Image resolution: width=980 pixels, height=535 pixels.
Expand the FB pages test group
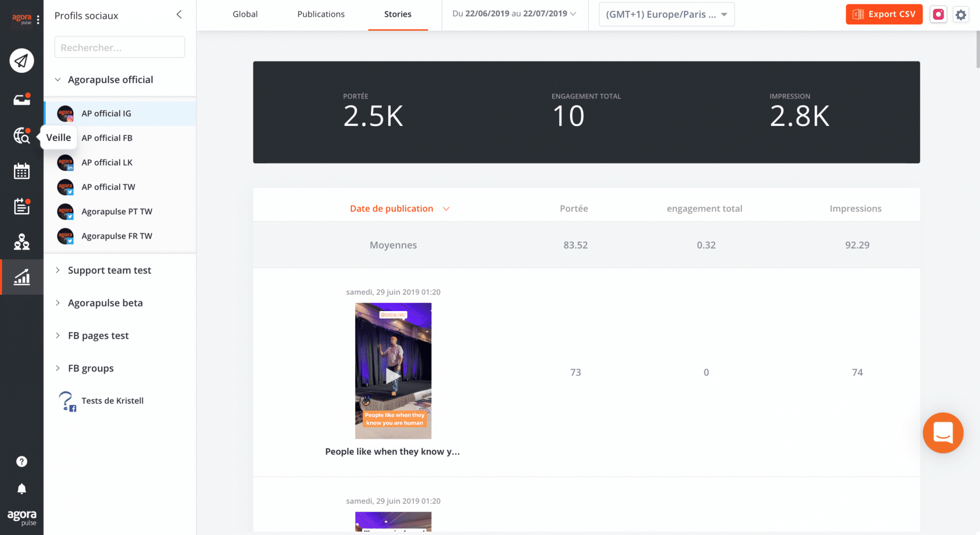57,335
